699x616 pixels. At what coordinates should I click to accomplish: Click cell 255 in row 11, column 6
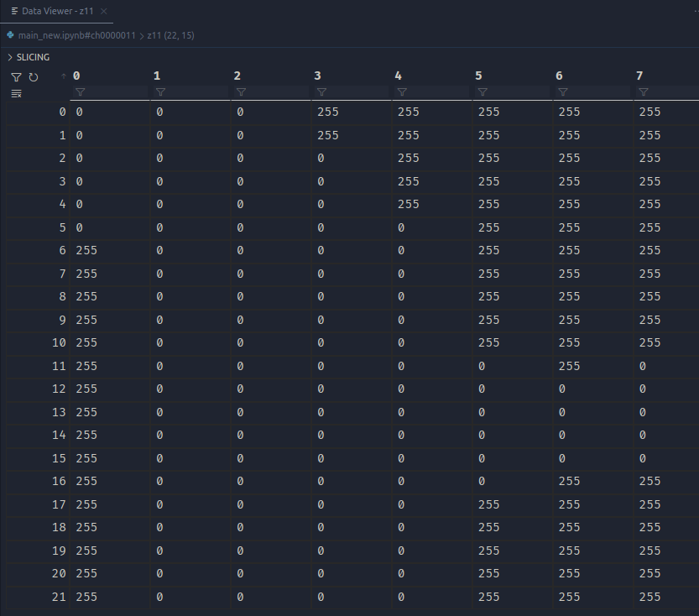(569, 367)
